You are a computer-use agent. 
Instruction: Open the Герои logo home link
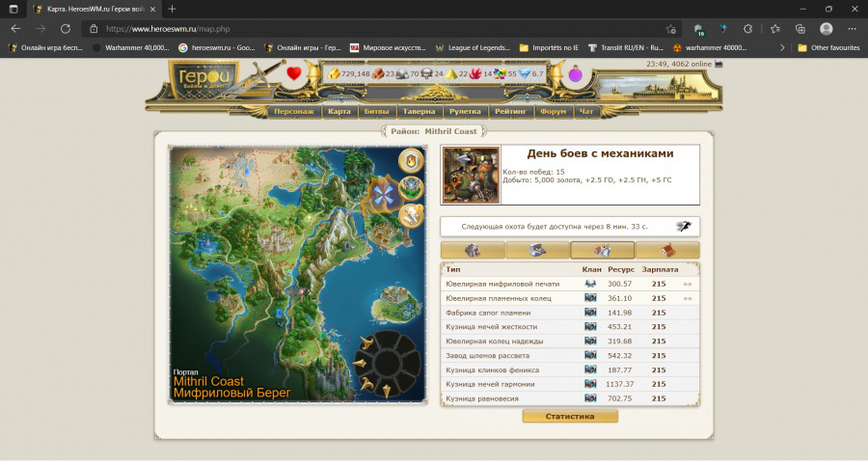click(203, 80)
